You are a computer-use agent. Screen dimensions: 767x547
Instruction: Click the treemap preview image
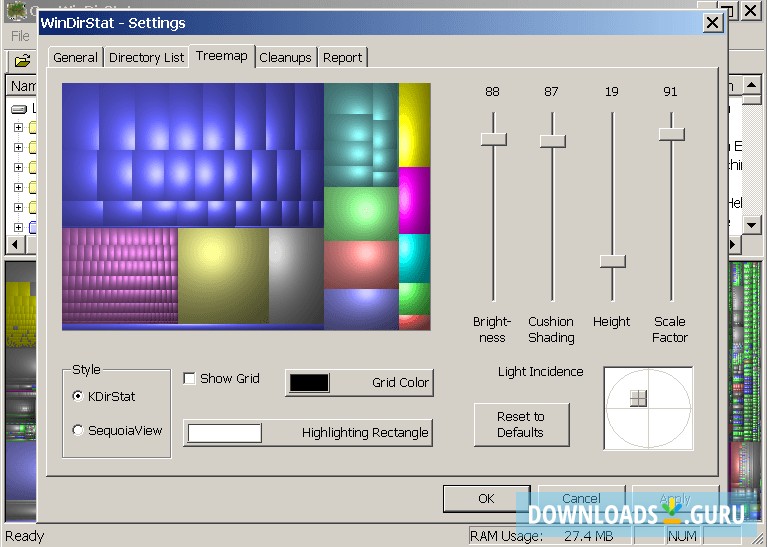tap(246, 206)
